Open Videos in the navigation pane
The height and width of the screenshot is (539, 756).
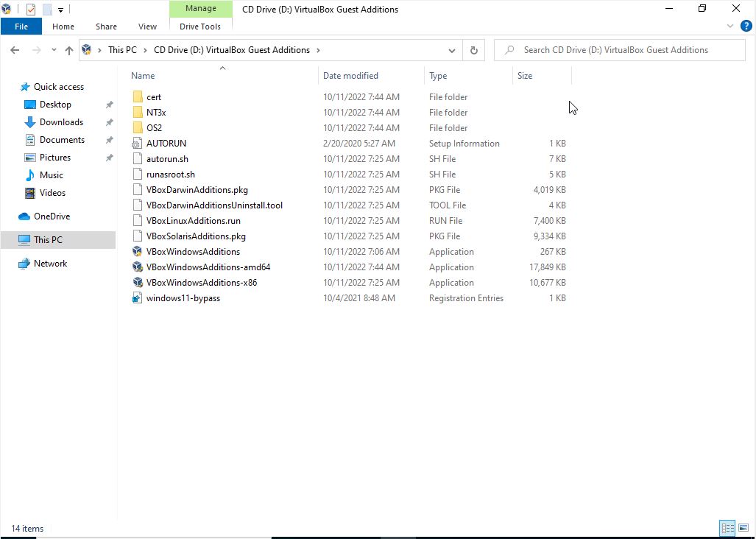point(52,193)
